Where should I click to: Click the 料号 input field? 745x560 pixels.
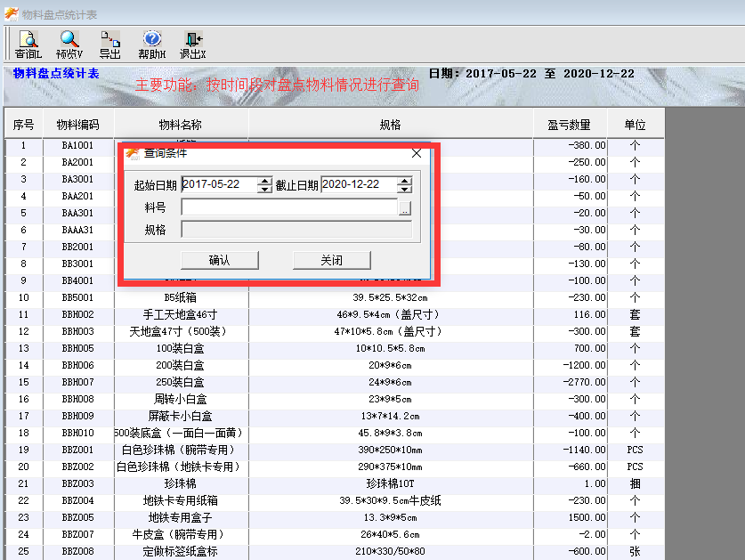pyautogui.click(x=289, y=207)
